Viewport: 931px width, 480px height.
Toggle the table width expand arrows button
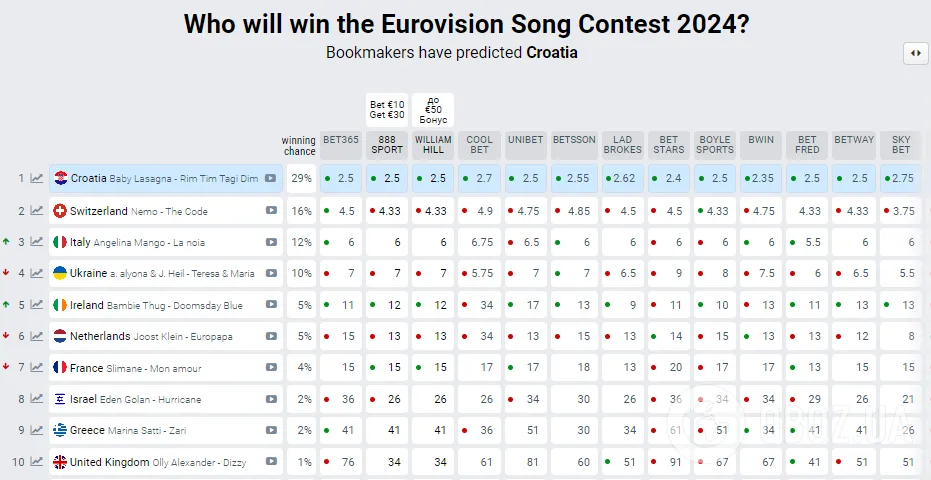click(915, 54)
